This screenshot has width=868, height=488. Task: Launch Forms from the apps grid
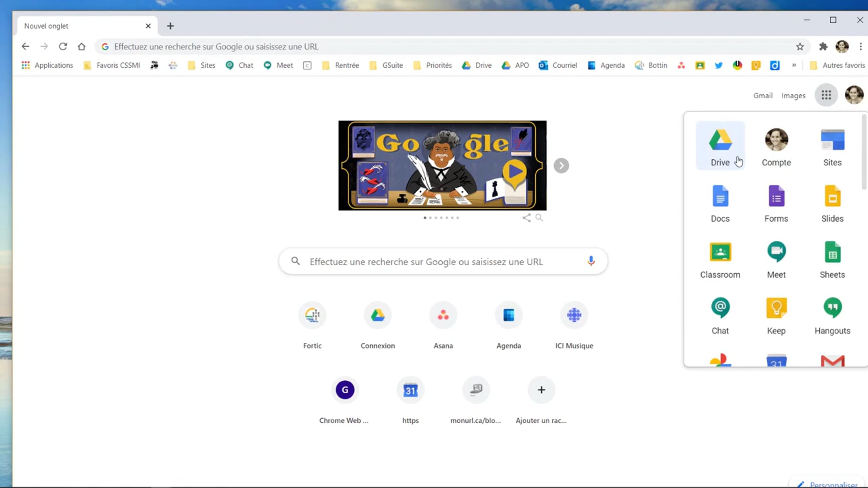click(776, 204)
